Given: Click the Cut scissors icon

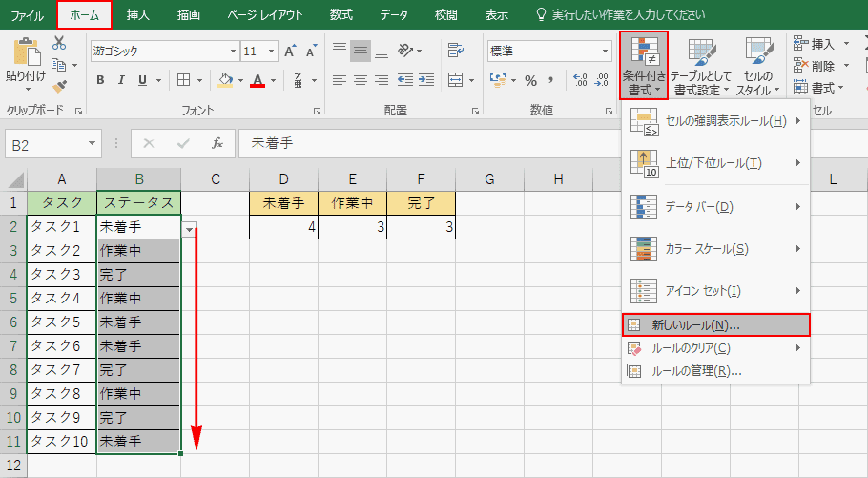Looking at the screenshot, I should [59, 43].
